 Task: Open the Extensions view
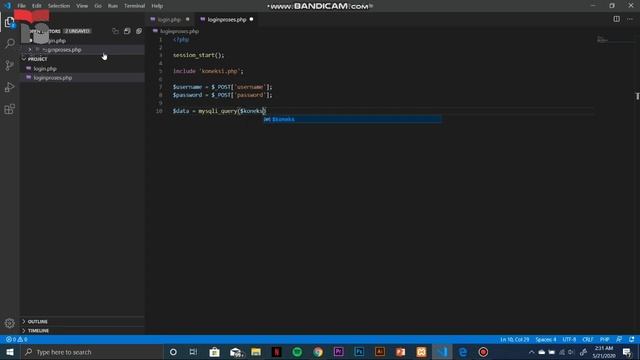pyautogui.click(x=9, y=109)
